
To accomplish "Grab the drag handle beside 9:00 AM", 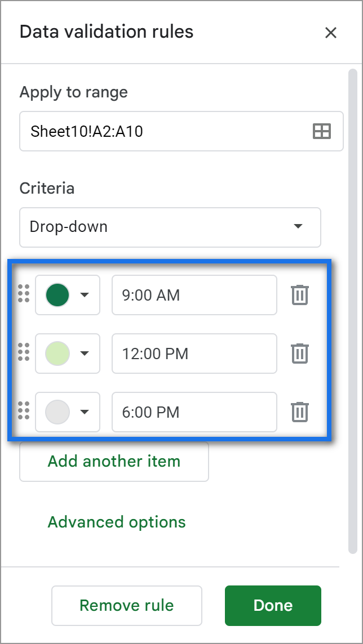I will [x=23, y=295].
